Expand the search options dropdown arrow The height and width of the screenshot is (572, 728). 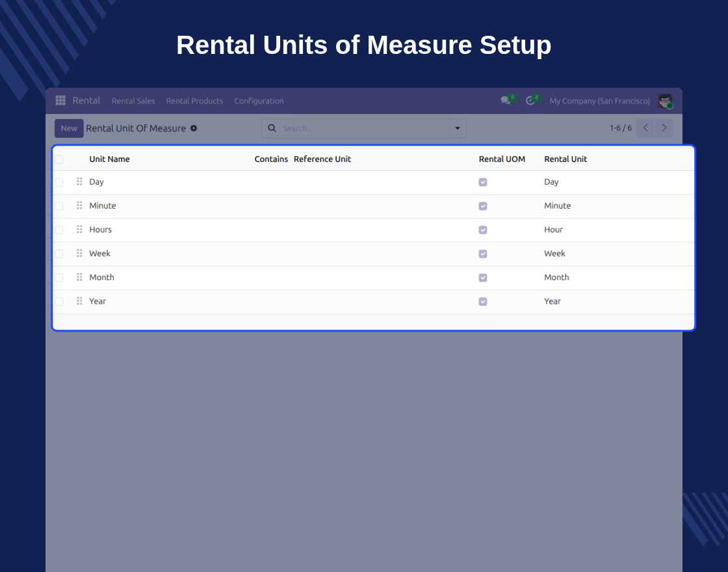[x=458, y=128]
